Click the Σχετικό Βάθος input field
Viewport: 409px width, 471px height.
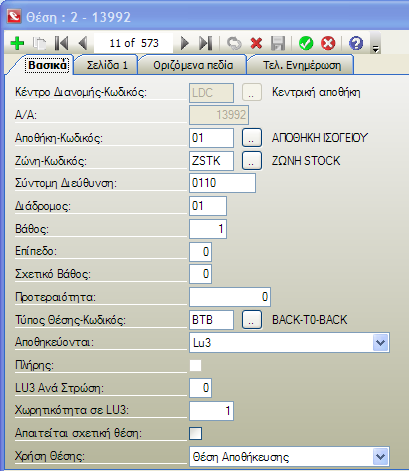[200, 274]
